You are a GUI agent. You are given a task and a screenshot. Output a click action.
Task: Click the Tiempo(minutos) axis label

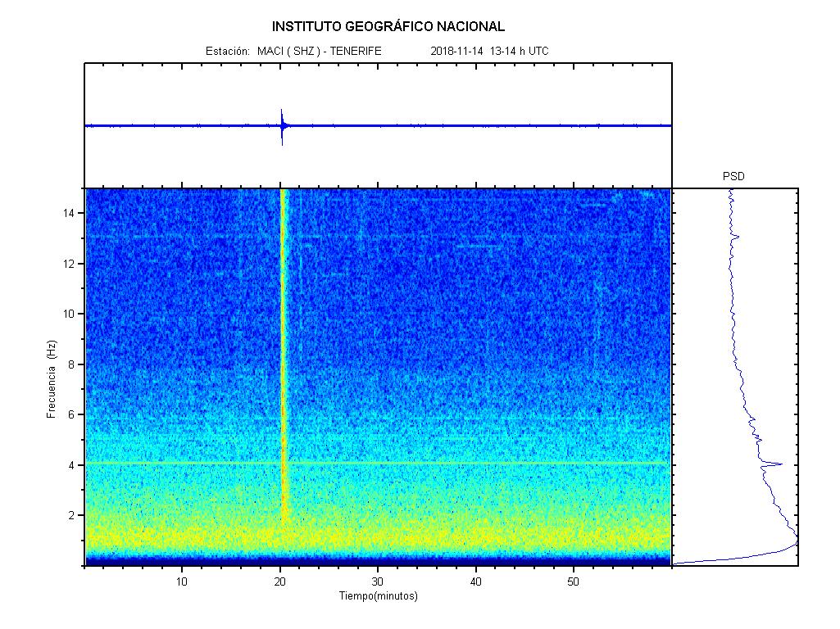378,596
